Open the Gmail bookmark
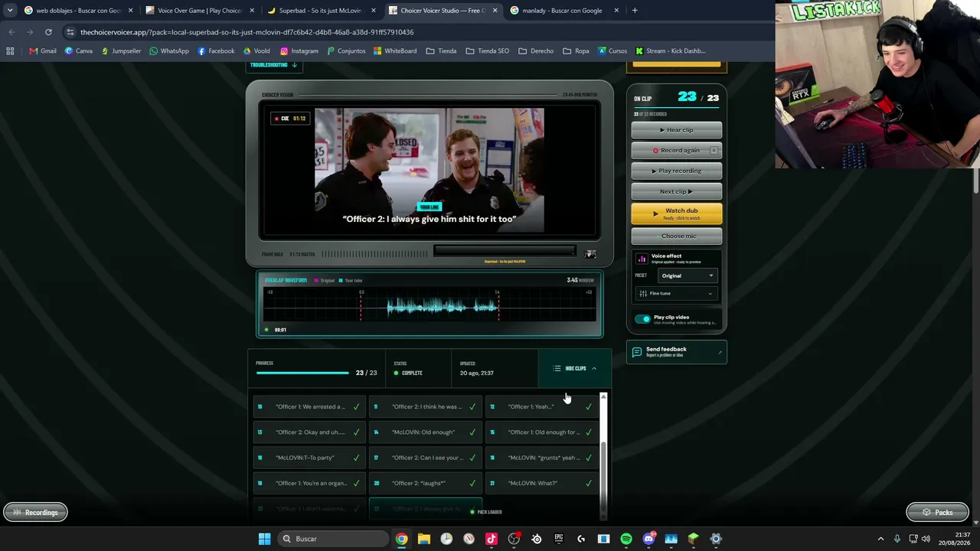Screen dimensions: 980x551 coord(43,51)
